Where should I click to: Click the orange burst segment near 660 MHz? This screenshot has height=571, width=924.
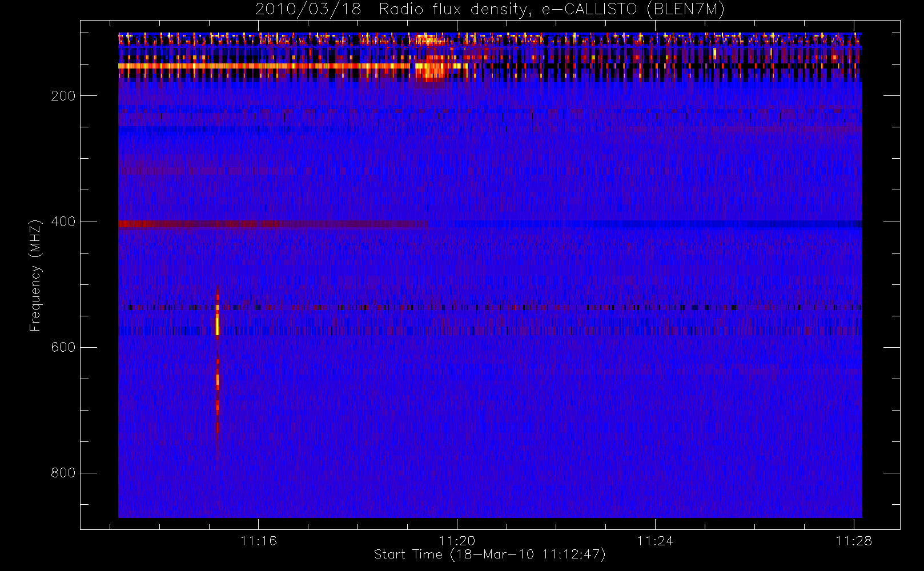click(218, 380)
